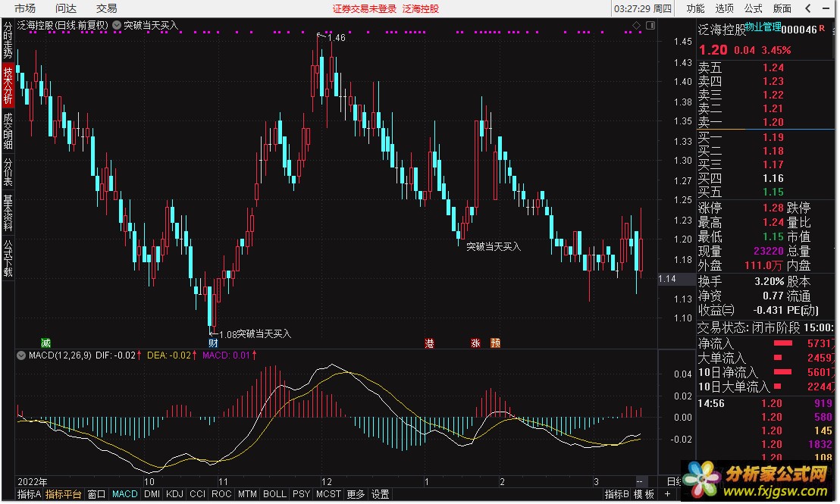Open the 功能 menu
Image resolution: width=840 pixels, height=504 pixels.
pos(695,8)
